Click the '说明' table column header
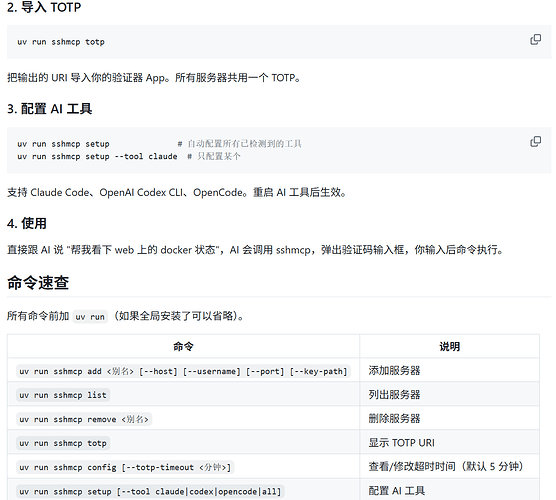The image size is (556, 500). 450,346
